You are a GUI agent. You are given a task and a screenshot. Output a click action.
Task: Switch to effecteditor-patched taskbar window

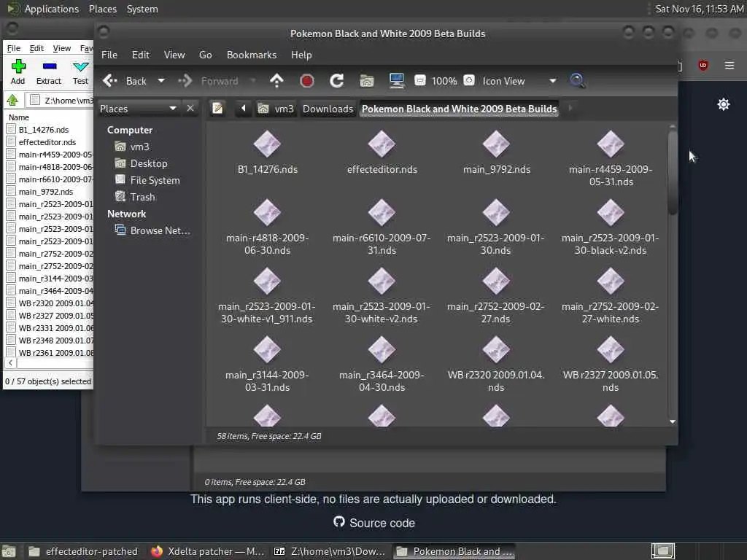83,551
